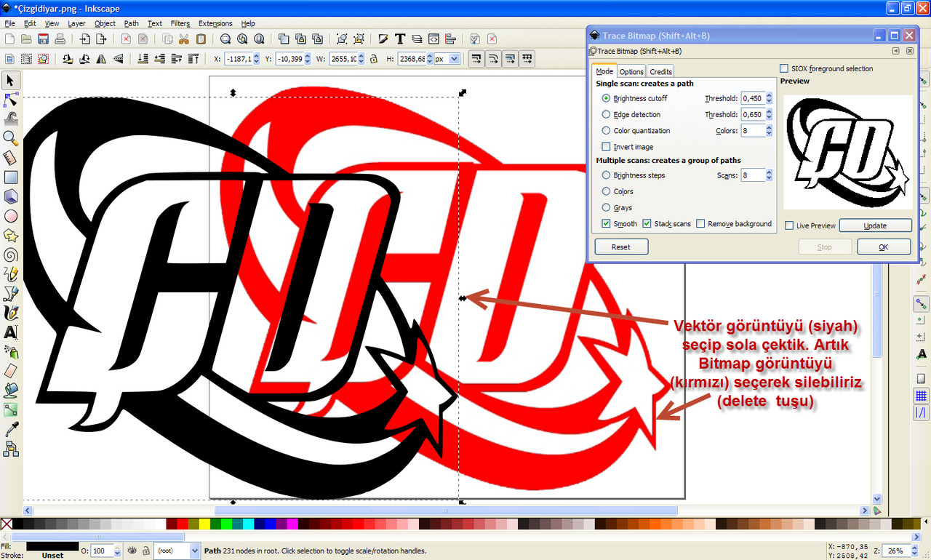Viewport: 931px width, 560px height.
Task: Enable Live Preview checkbox
Action: point(790,226)
